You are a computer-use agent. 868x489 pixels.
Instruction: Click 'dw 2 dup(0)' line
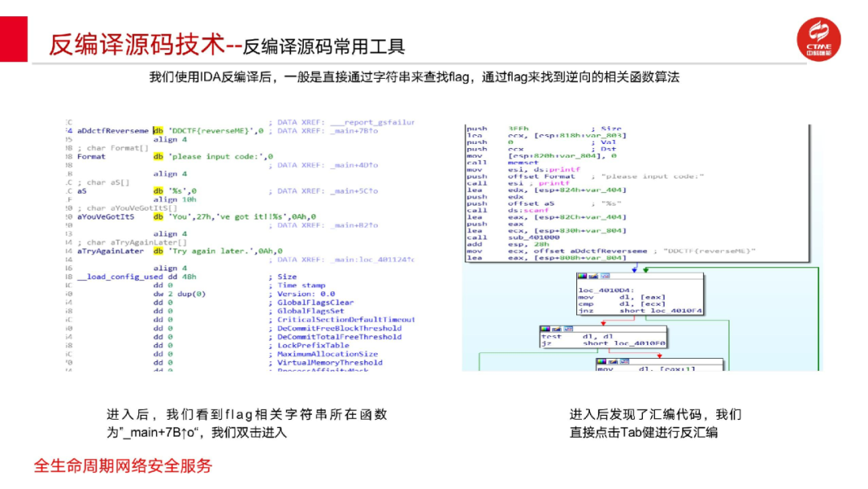179,294
